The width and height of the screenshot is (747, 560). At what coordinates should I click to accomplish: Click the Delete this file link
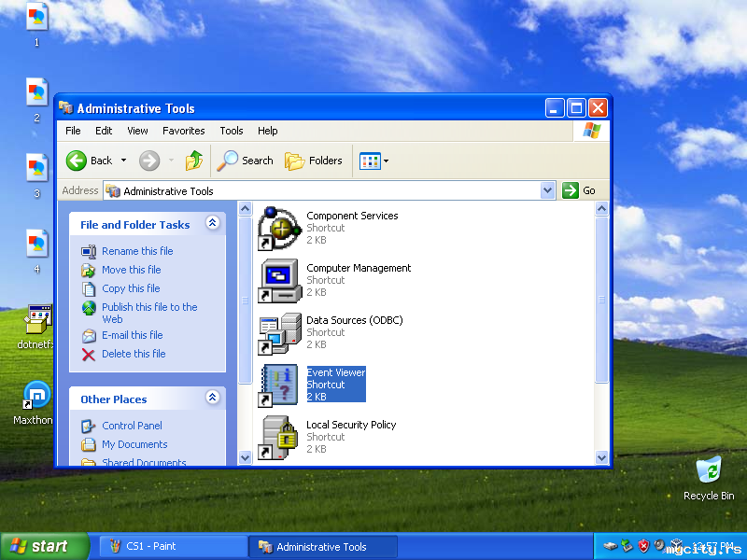coord(134,354)
